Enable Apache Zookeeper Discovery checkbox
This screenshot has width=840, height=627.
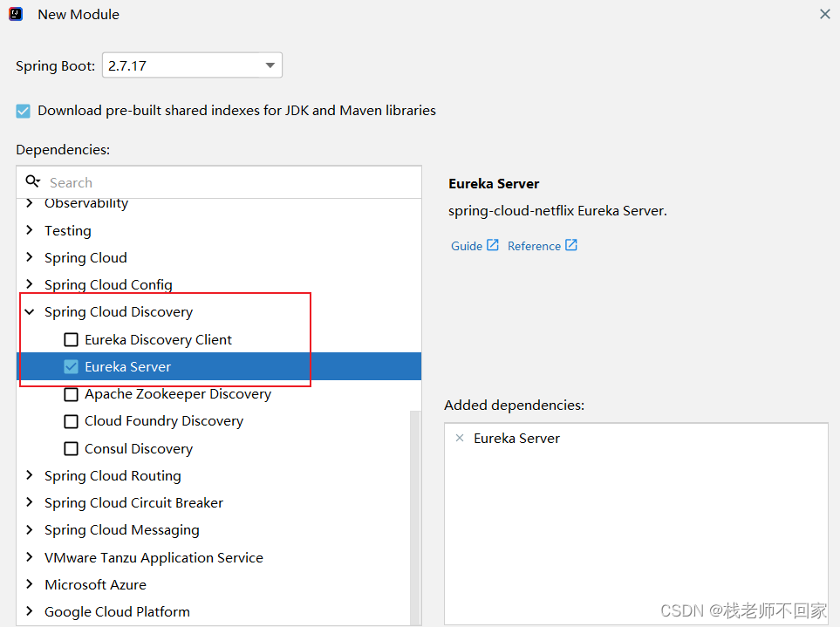pyautogui.click(x=71, y=395)
